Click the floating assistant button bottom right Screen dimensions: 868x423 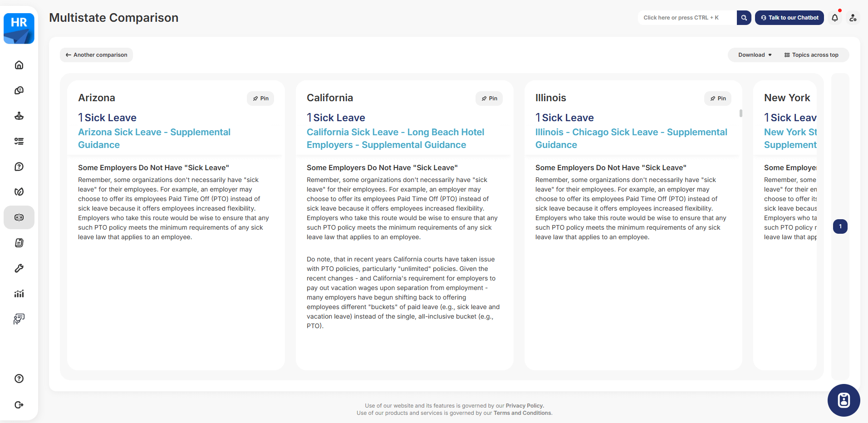[x=843, y=400]
